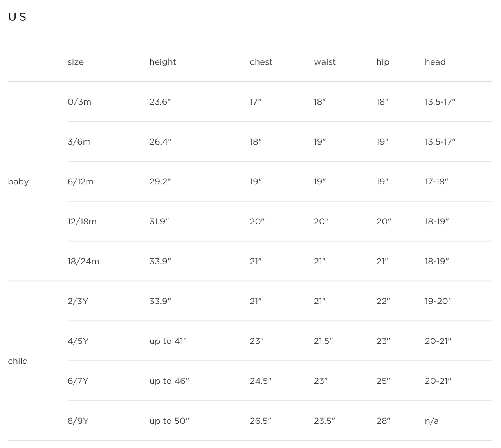Click the 6/7Y size label
This screenshot has width=501, height=448.
78,381
